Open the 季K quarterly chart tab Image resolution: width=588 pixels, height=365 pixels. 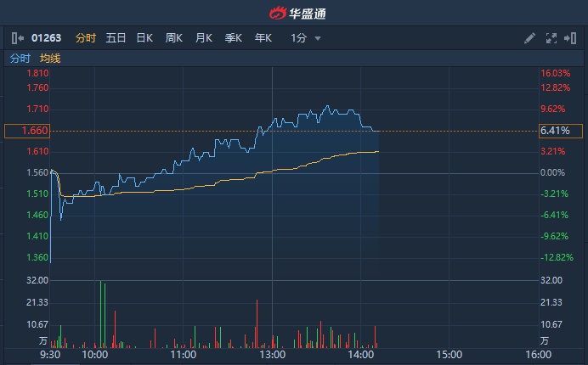[234, 38]
